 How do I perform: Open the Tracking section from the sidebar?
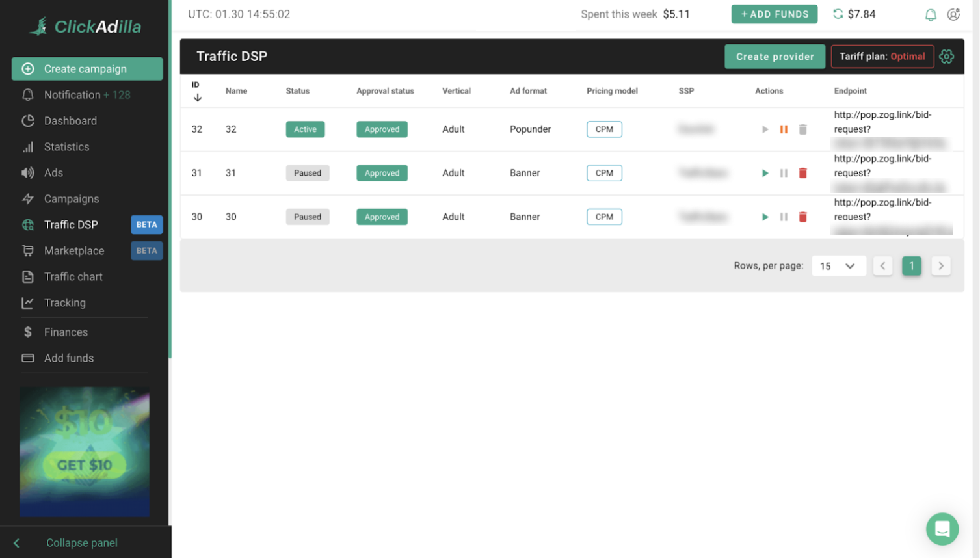tap(64, 302)
